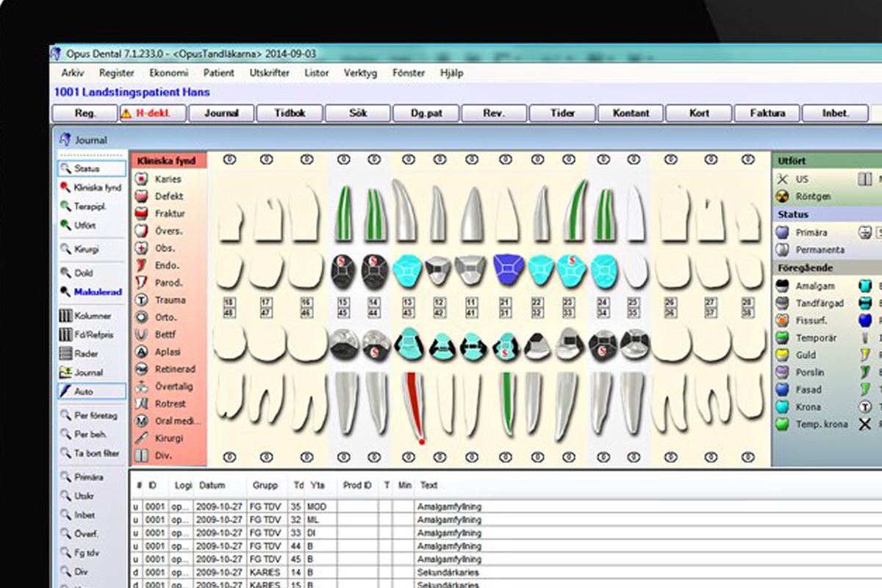Toggle Primära dentition in Status panel
This screenshot has height=588, width=882.
pyautogui.click(x=798, y=232)
